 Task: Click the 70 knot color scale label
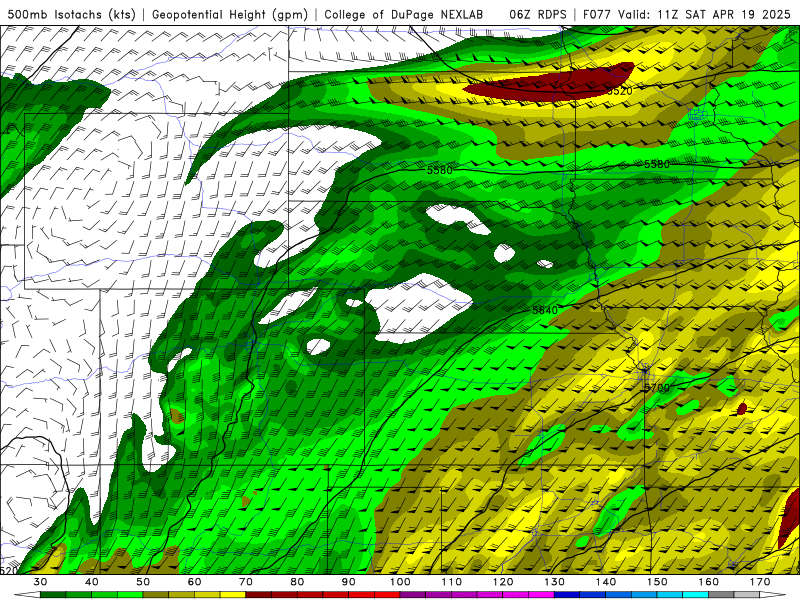[x=246, y=582]
